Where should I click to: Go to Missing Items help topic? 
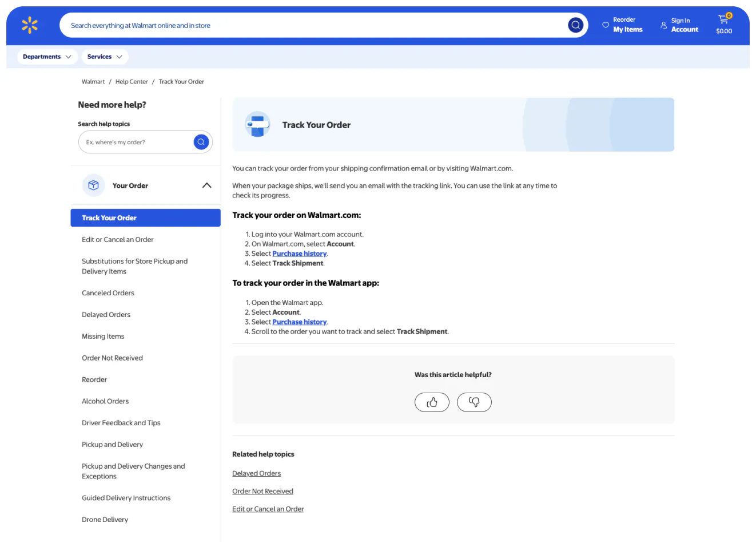[x=103, y=337]
